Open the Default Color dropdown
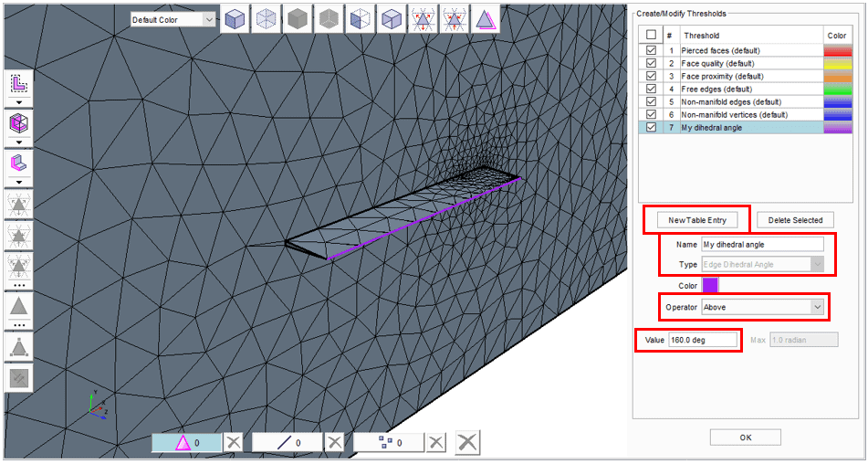 (x=173, y=19)
